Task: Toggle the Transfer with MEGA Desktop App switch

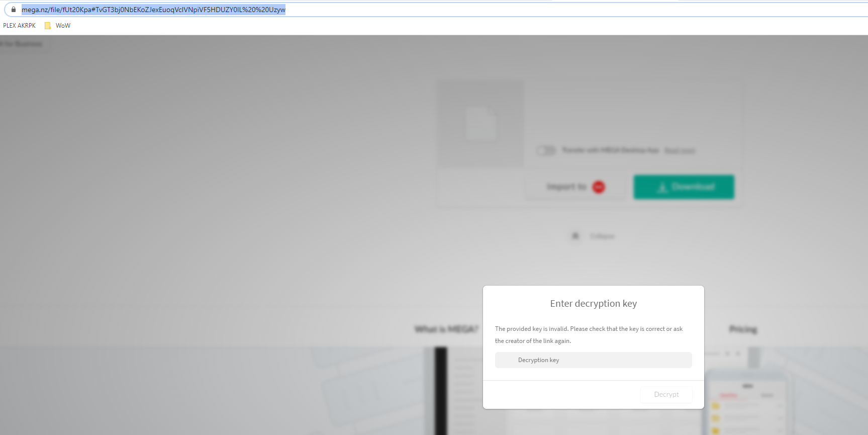Action: 546,150
